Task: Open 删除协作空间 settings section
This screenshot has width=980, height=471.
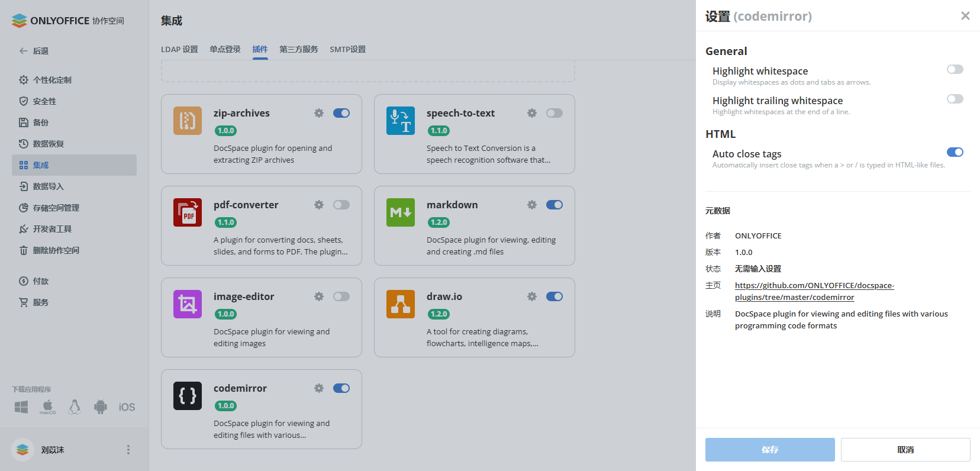Action: click(x=74, y=250)
